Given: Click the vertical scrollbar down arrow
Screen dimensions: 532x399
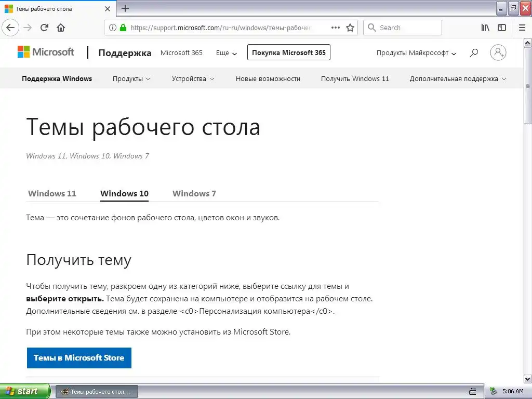Looking at the screenshot, I should click(x=528, y=379).
